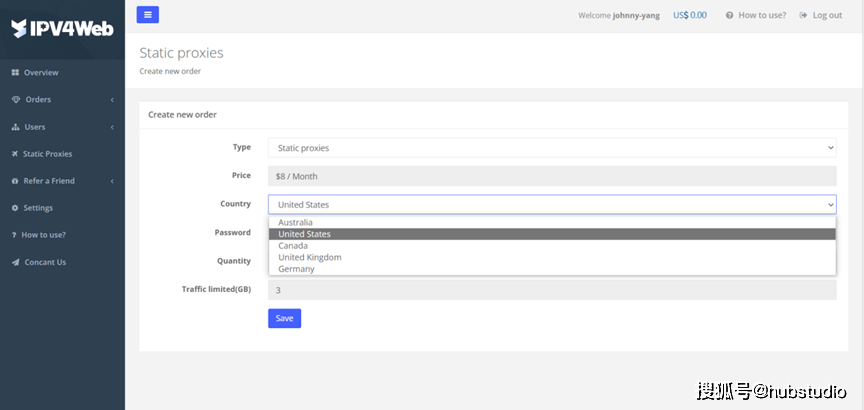864x410 pixels.
Task: Choose Canada in the country list
Action: [x=293, y=246]
